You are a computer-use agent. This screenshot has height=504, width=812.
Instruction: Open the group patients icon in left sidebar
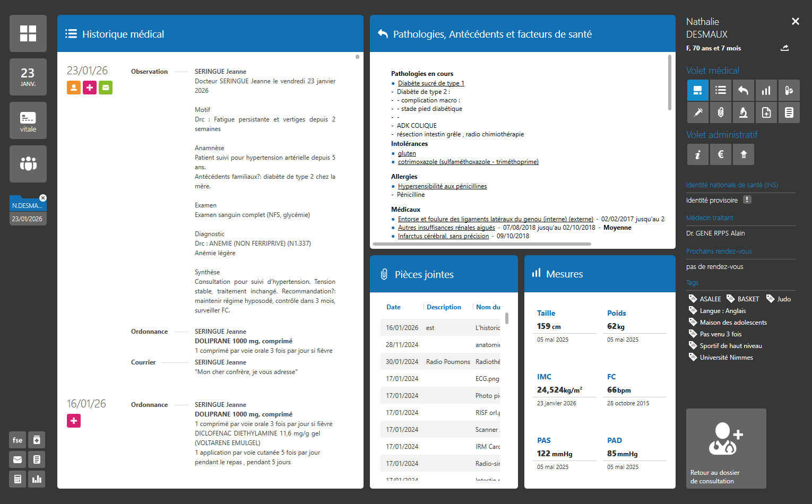(x=28, y=164)
